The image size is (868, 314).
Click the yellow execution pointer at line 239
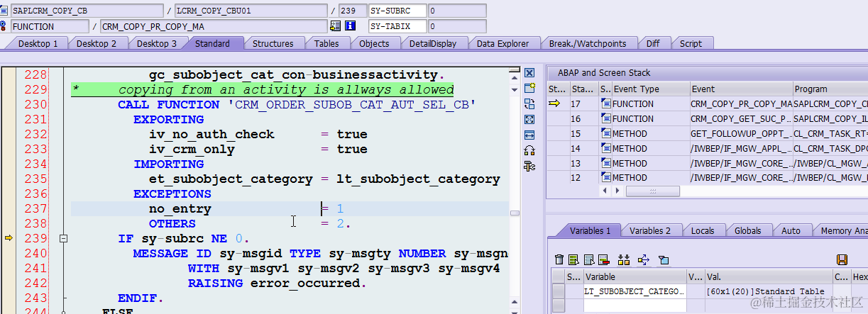click(9, 238)
